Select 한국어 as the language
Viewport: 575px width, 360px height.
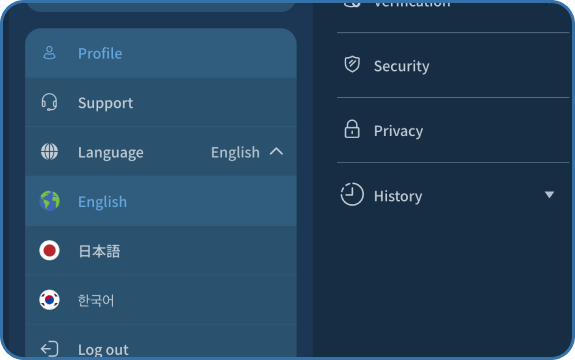point(161,300)
